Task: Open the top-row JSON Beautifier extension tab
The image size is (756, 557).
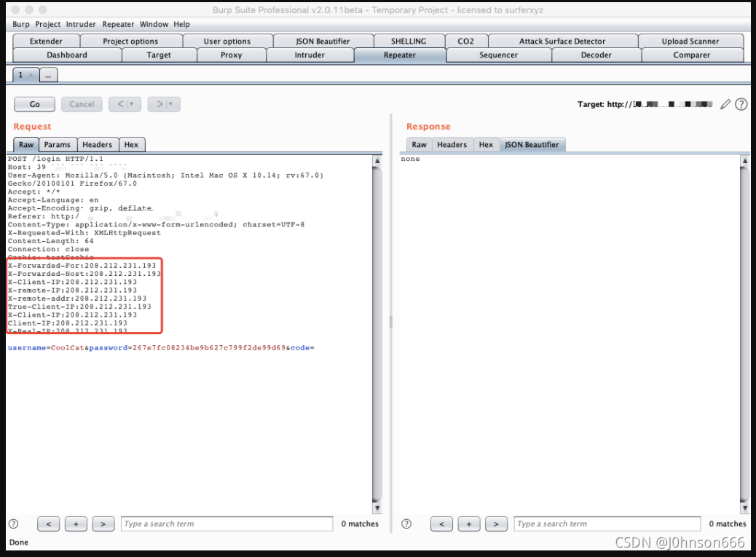Action: click(323, 41)
